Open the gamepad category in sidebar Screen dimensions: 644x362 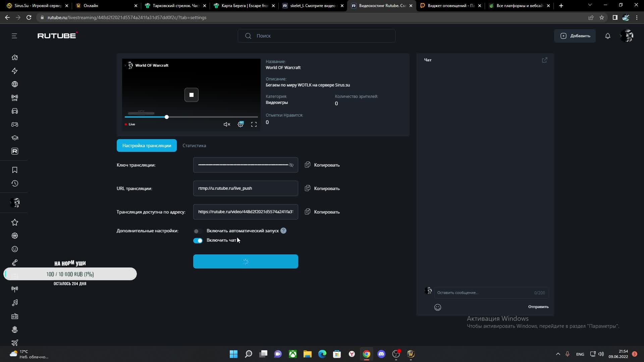(15, 124)
